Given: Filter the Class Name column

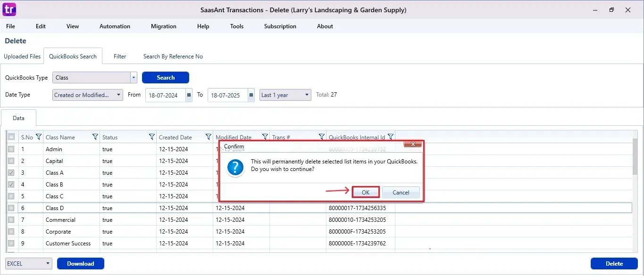Looking at the screenshot, I should coord(95,137).
